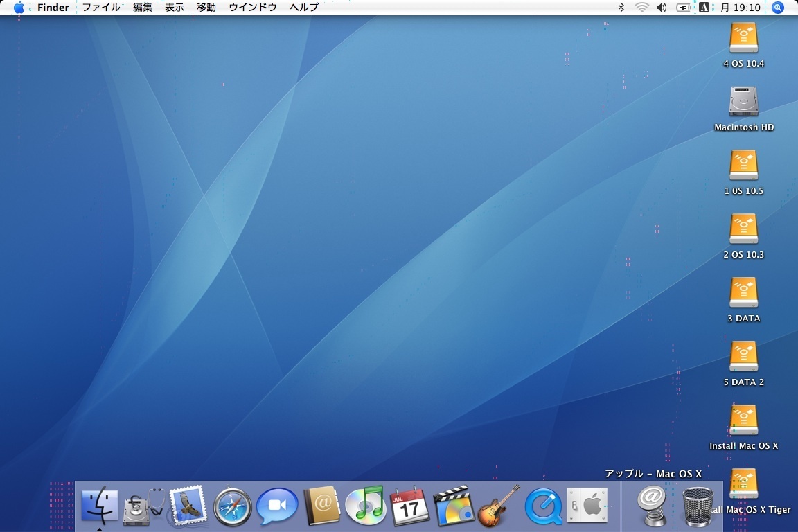The height and width of the screenshot is (532, 798).
Task: Open the Trash in the Dock
Action: coord(698,506)
